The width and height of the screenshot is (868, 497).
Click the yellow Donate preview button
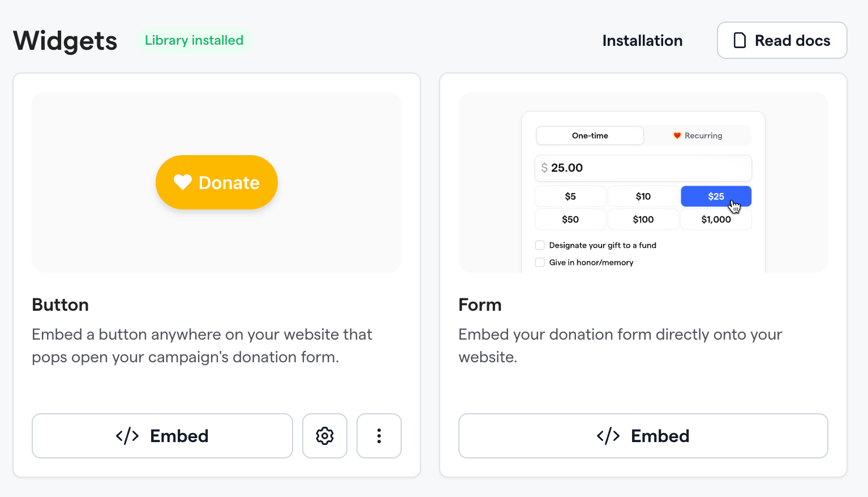click(x=217, y=182)
